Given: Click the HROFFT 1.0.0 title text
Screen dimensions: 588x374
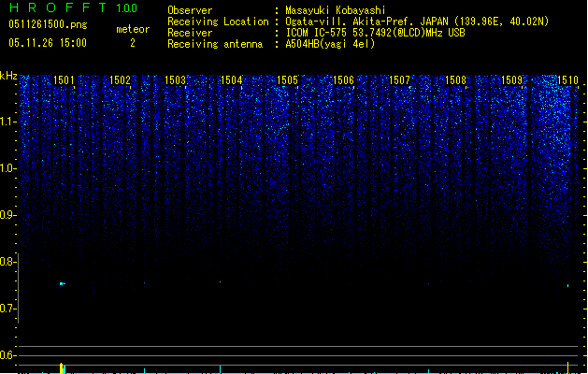Looking at the screenshot, I should tap(74, 7).
